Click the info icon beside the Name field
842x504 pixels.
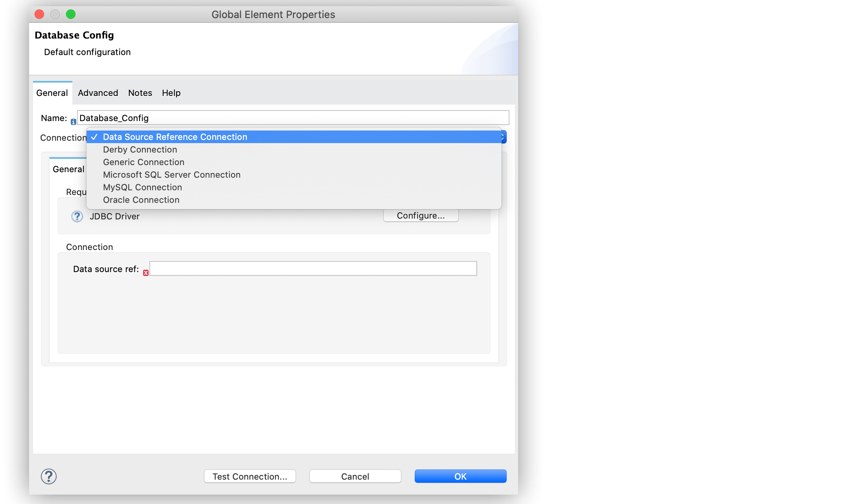(x=73, y=121)
